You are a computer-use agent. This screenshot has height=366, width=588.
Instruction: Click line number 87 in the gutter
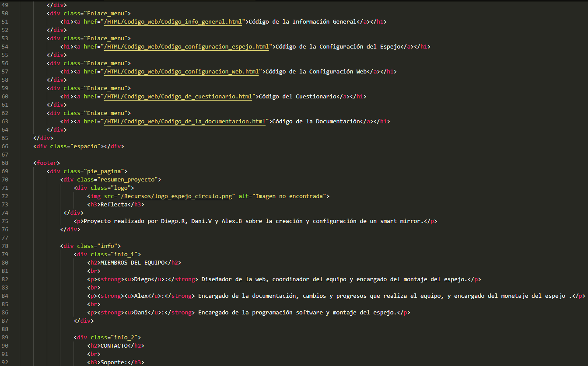(x=5, y=321)
